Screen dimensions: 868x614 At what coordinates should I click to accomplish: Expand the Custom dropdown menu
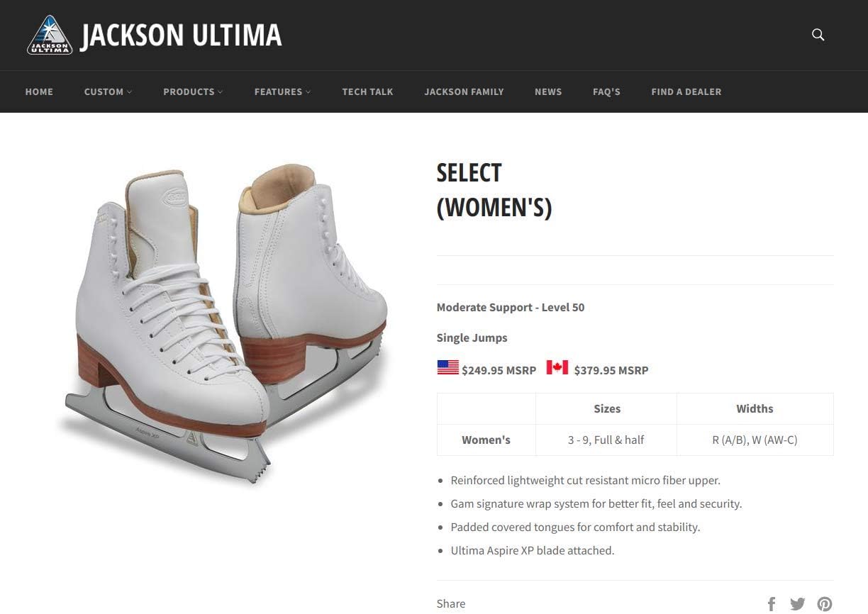[108, 91]
